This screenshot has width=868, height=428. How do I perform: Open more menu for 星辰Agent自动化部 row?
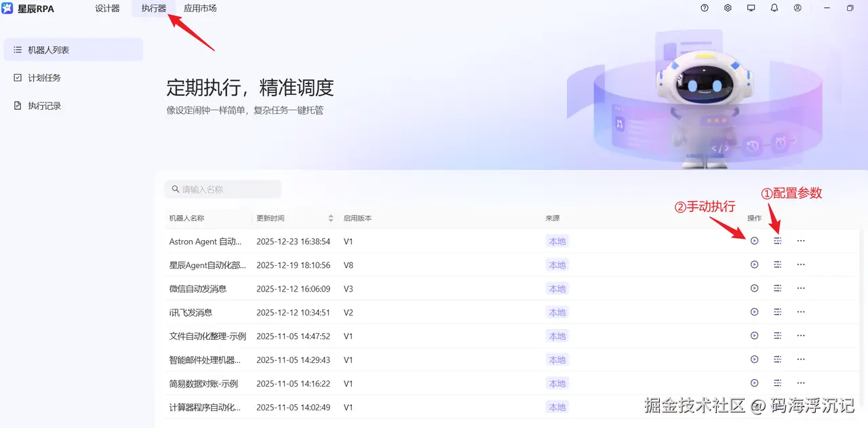pyautogui.click(x=801, y=265)
